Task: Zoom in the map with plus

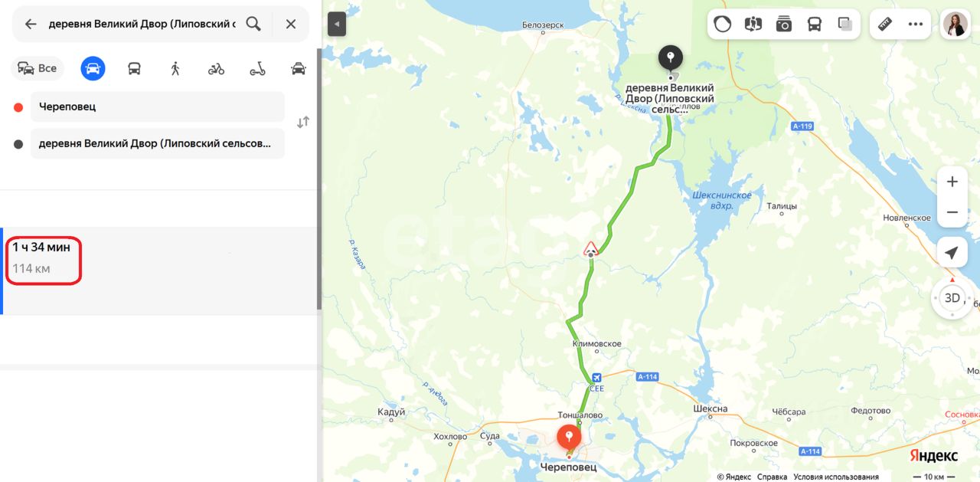Action: click(x=952, y=182)
